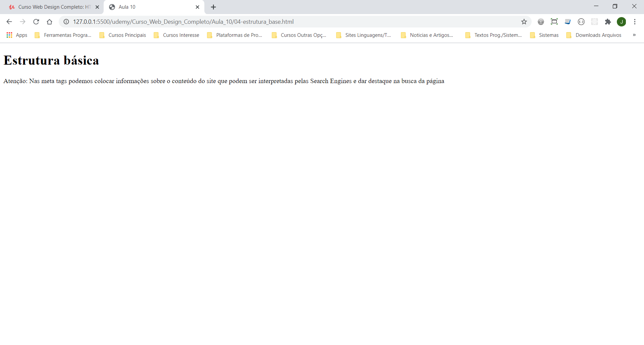Click the Estrutura básica heading
644x345 pixels.
tap(51, 61)
